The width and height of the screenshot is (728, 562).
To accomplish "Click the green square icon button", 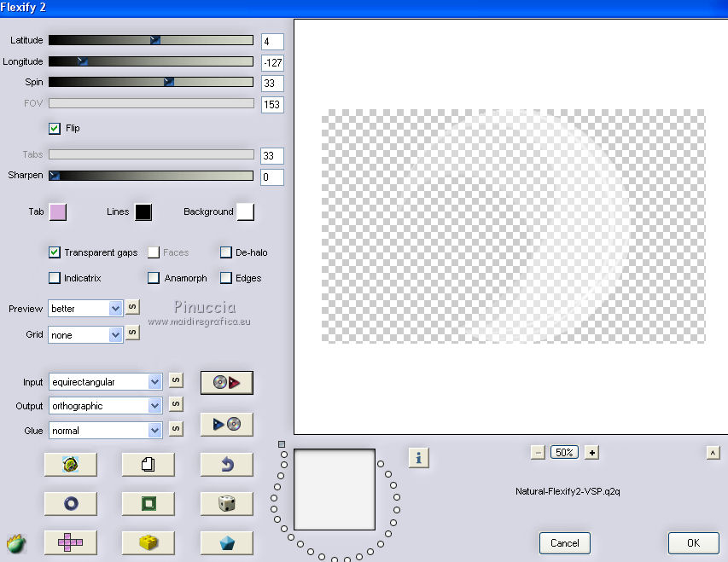I will pos(149,503).
